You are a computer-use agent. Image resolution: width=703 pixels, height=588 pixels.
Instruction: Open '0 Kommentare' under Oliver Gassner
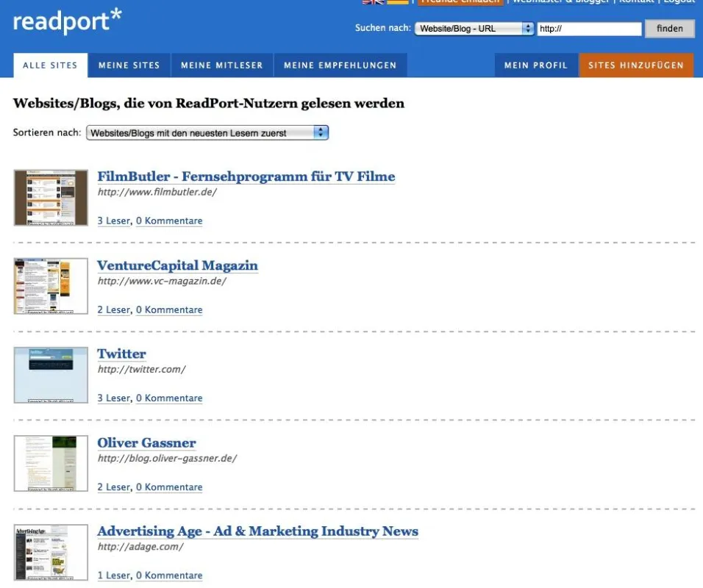pyautogui.click(x=169, y=487)
